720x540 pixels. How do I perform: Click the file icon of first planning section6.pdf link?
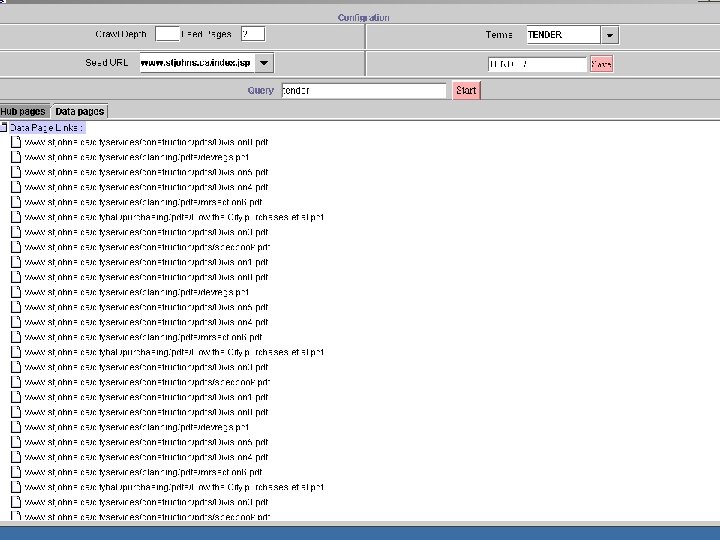[x=16, y=202]
